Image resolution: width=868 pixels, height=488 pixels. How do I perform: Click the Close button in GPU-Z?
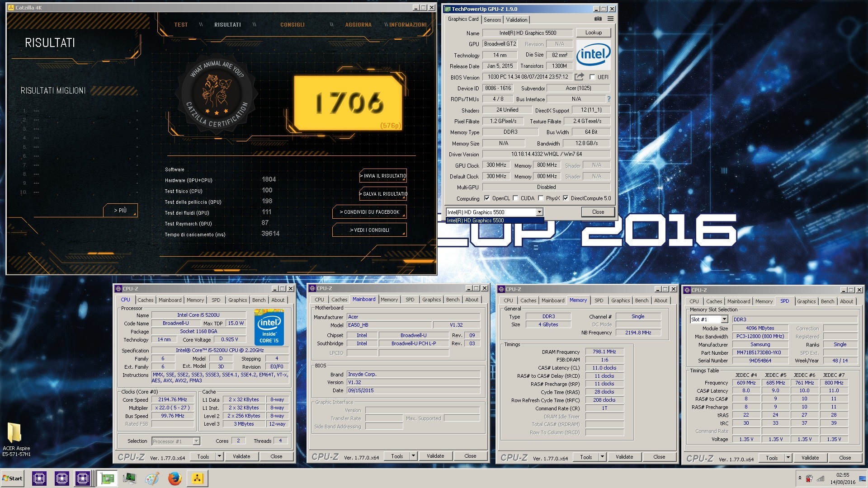click(598, 212)
